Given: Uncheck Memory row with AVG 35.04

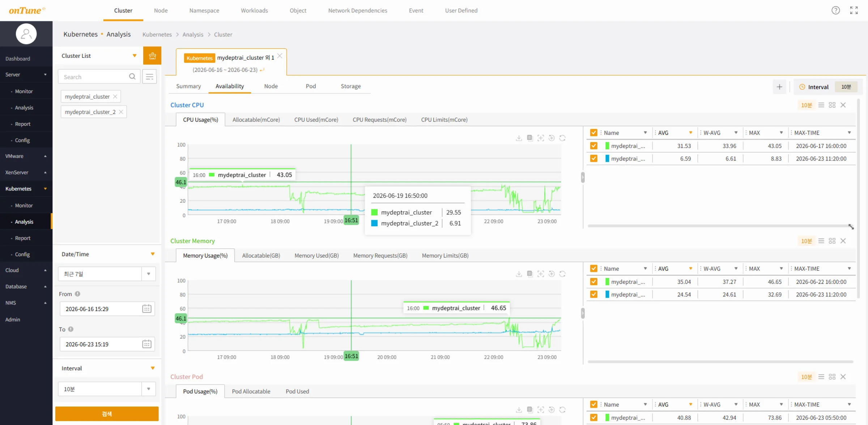Looking at the screenshot, I should click(x=593, y=282).
